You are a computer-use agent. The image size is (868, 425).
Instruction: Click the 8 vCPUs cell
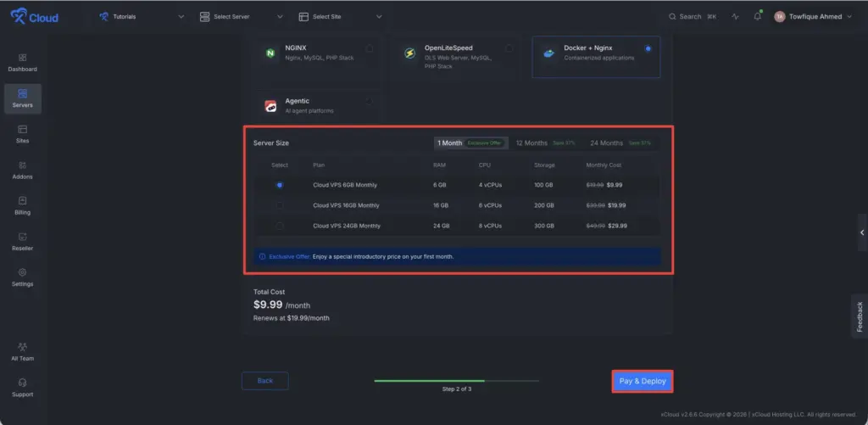pos(490,226)
